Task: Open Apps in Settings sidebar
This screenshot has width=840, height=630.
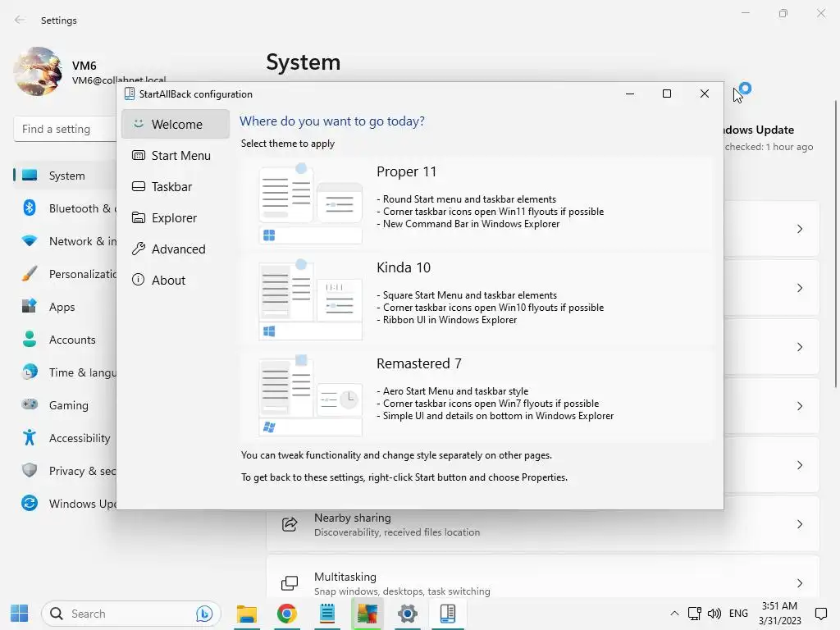Action: coord(65,307)
